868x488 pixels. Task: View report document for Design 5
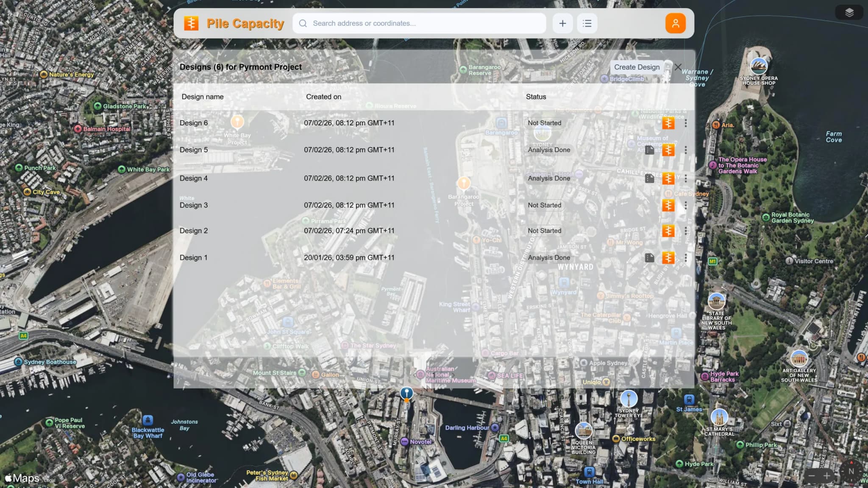pos(649,150)
